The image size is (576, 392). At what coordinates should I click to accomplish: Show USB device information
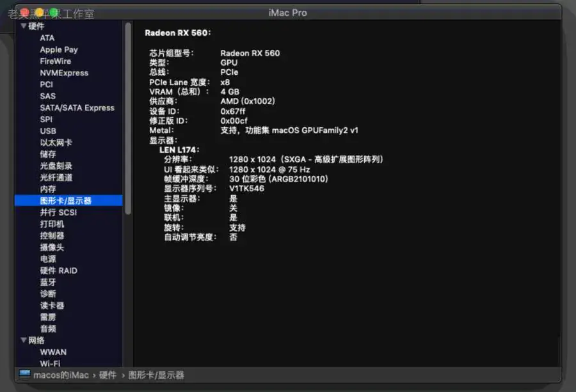point(48,131)
